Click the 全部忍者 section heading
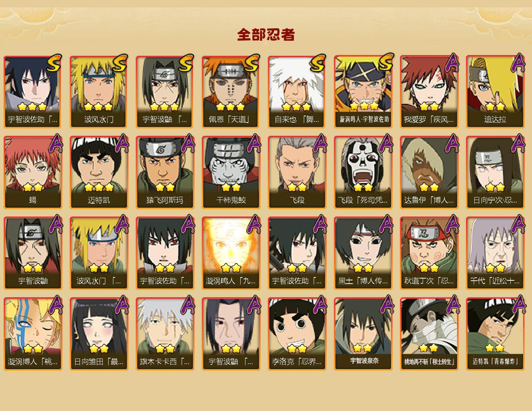This screenshot has height=411, width=532. point(266,34)
